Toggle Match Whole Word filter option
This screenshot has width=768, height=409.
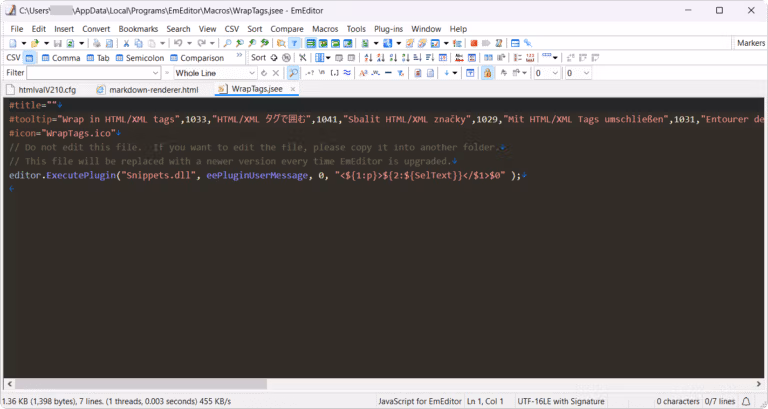(x=375, y=73)
